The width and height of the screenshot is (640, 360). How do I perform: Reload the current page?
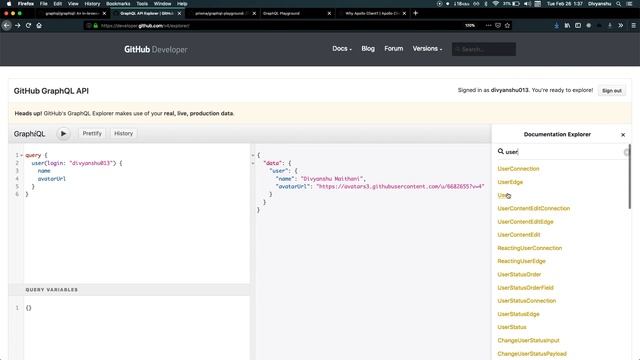click(x=28, y=25)
